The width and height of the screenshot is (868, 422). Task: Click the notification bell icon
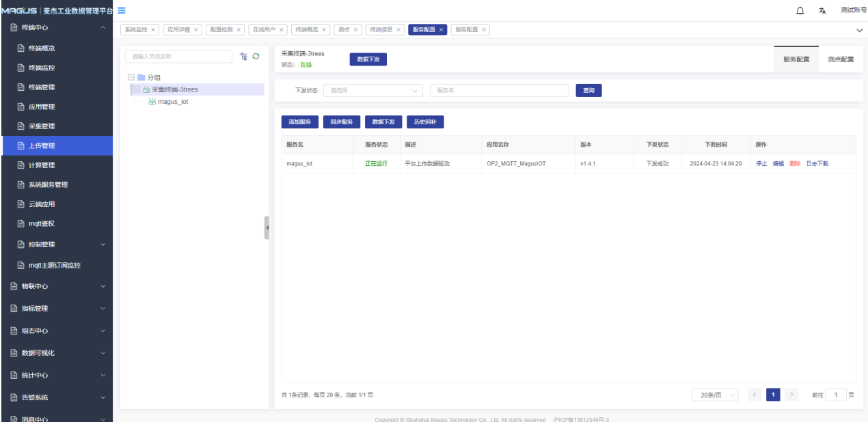tap(800, 11)
